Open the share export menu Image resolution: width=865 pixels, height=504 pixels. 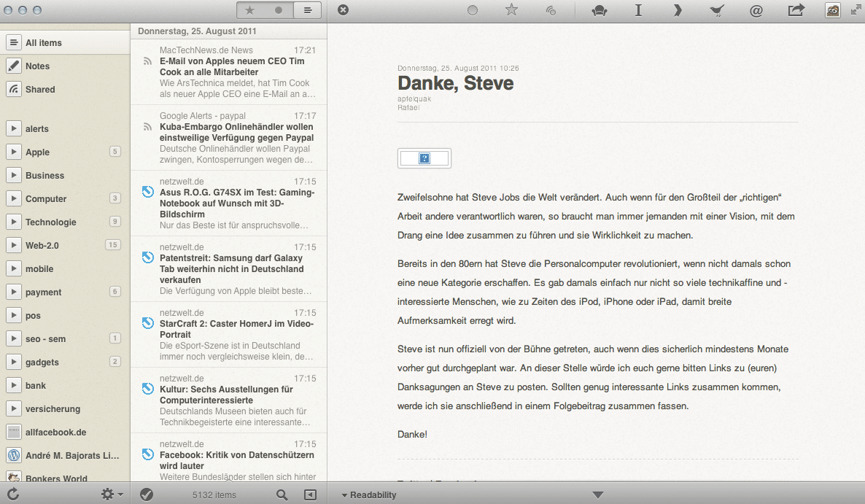pos(796,10)
